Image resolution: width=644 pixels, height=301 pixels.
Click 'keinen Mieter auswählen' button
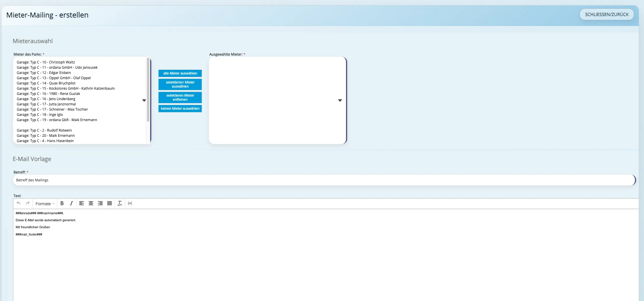[x=180, y=109]
